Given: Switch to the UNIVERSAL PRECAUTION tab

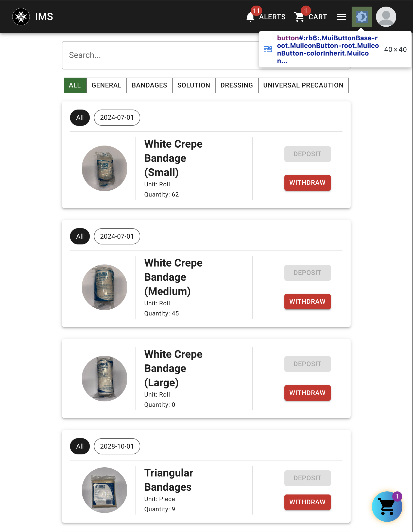Looking at the screenshot, I should (x=303, y=85).
